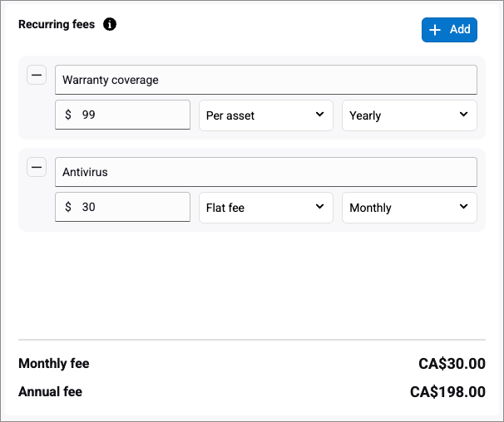
Task: Focus the Antivirus name field
Action: tap(265, 173)
